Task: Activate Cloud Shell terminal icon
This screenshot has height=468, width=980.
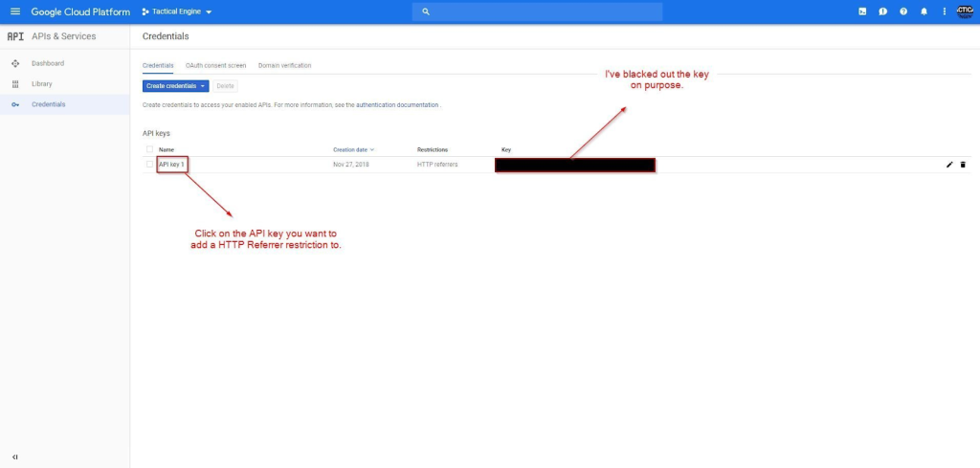Action: pos(862,11)
